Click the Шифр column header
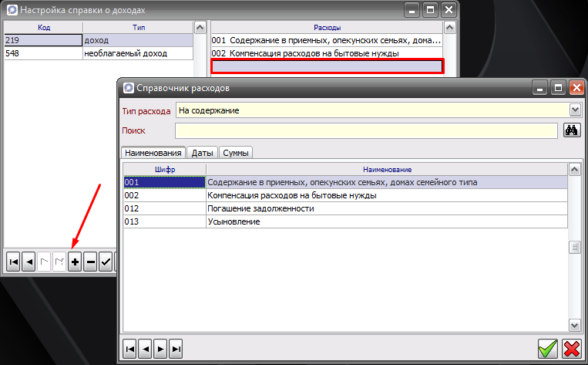 [x=164, y=169]
